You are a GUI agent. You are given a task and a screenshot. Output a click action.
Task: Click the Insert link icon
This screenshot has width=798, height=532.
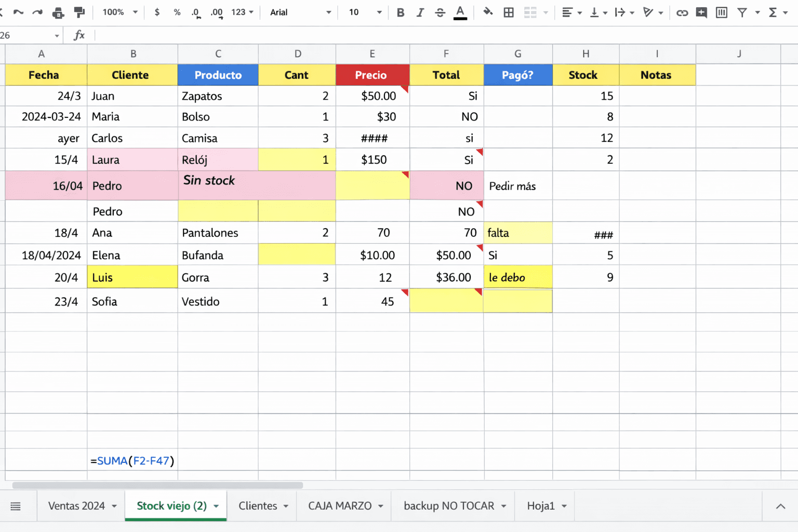(682, 12)
